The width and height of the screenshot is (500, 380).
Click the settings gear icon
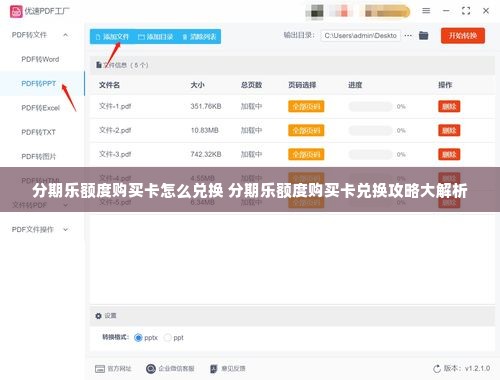coord(98,316)
